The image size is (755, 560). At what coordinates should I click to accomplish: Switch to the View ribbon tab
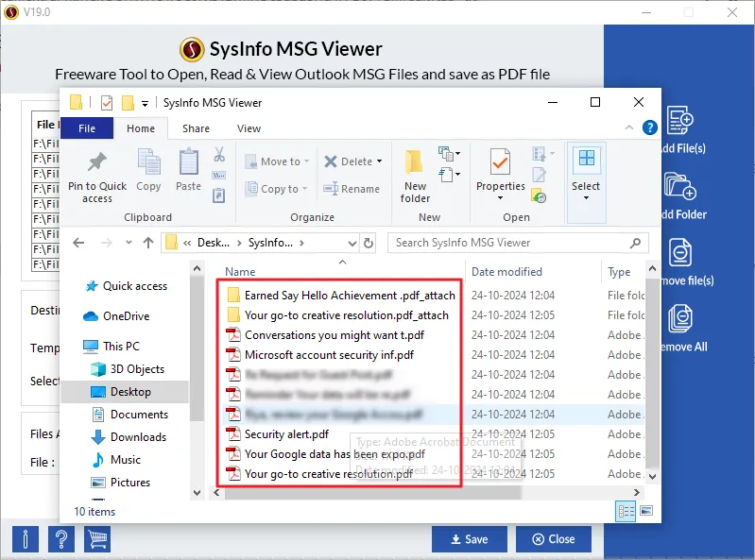tap(249, 128)
